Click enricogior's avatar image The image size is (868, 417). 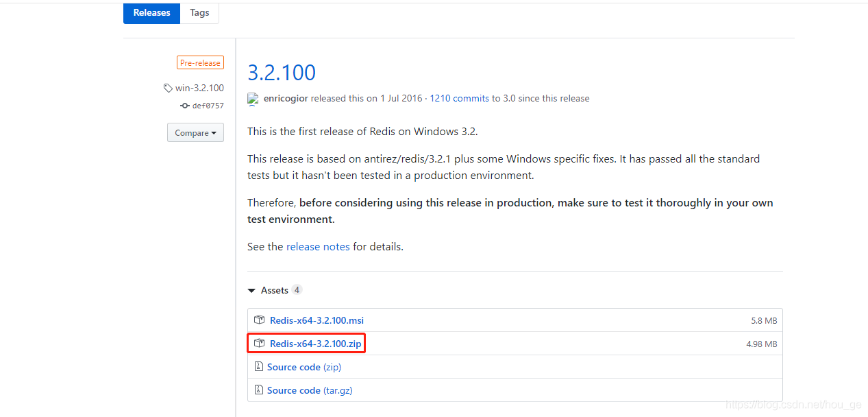(x=253, y=99)
